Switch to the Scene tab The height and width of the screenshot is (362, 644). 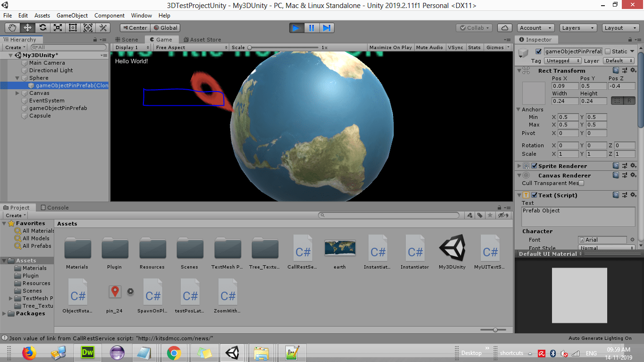click(126, 40)
